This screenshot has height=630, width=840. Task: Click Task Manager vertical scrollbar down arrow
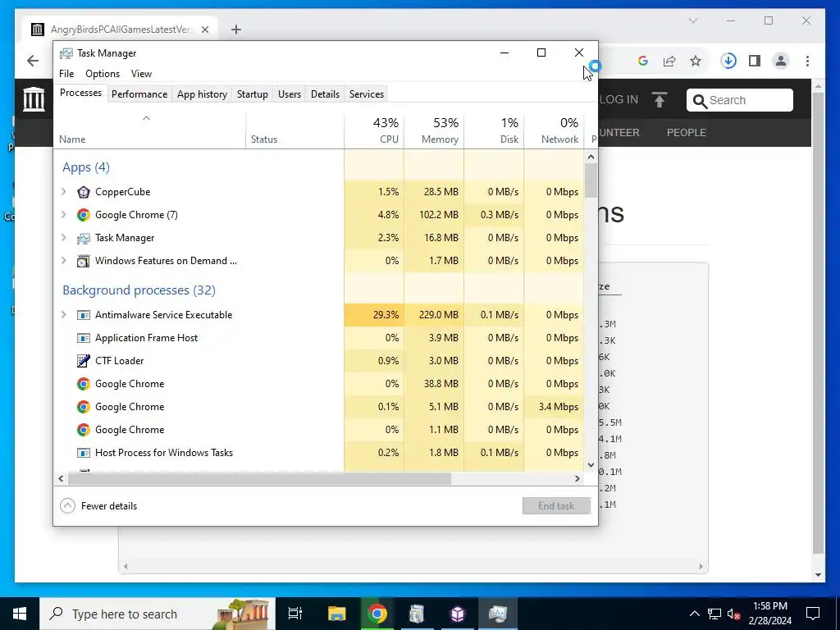click(x=591, y=465)
